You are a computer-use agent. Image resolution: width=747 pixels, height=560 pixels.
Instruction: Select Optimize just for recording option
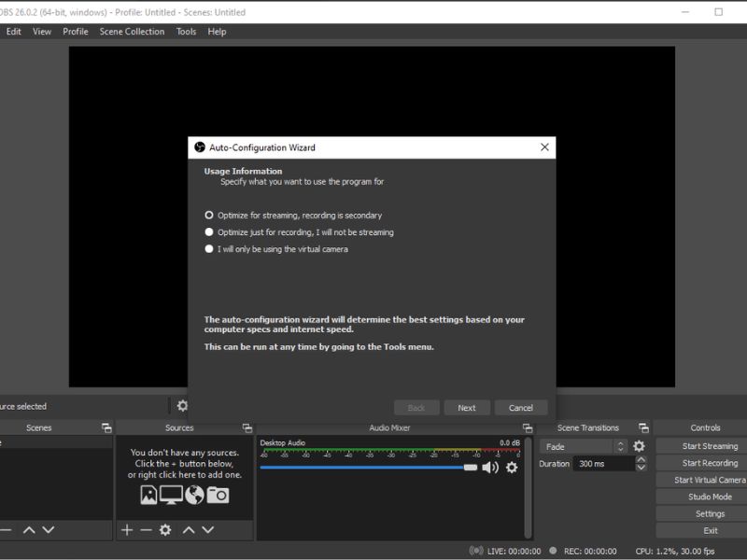pos(209,232)
